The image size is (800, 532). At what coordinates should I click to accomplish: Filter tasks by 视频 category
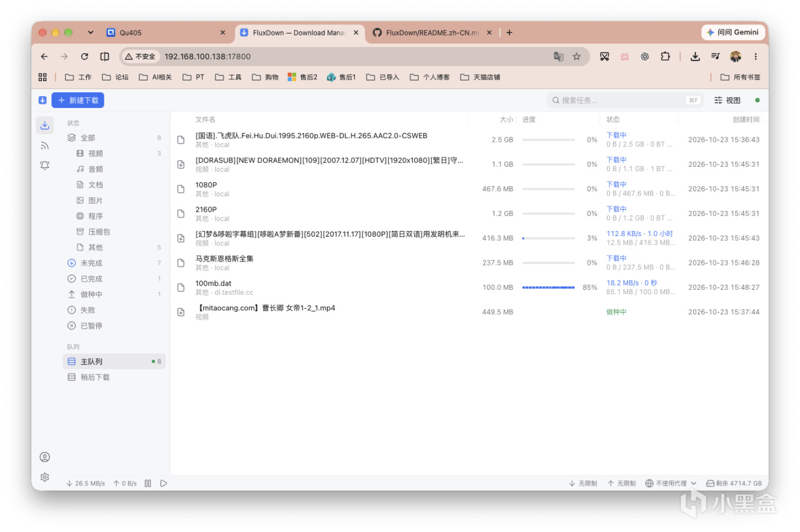(x=114, y=153)
